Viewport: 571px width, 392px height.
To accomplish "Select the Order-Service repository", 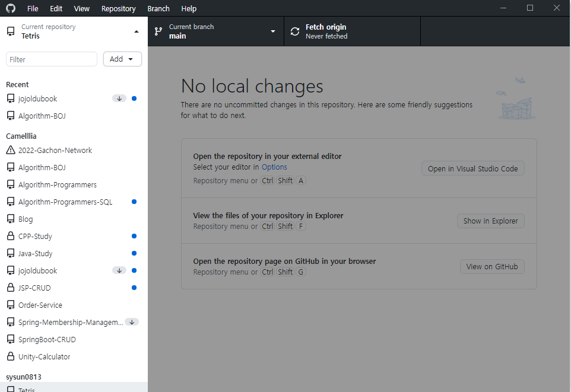I will pos(74,305).
